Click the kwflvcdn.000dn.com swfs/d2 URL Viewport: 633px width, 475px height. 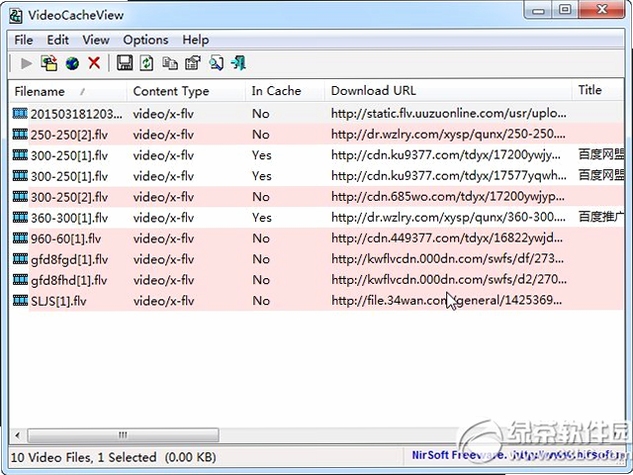(x=449, y=280)
